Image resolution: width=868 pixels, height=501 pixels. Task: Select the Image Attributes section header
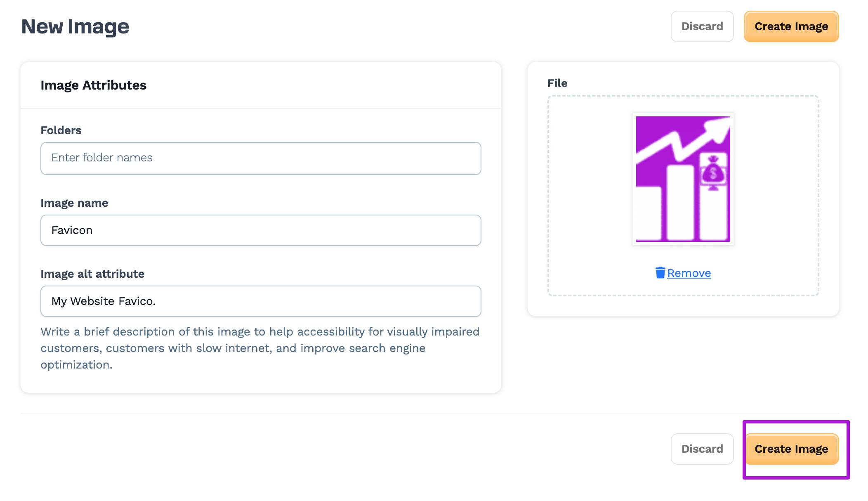coord(93,85)
